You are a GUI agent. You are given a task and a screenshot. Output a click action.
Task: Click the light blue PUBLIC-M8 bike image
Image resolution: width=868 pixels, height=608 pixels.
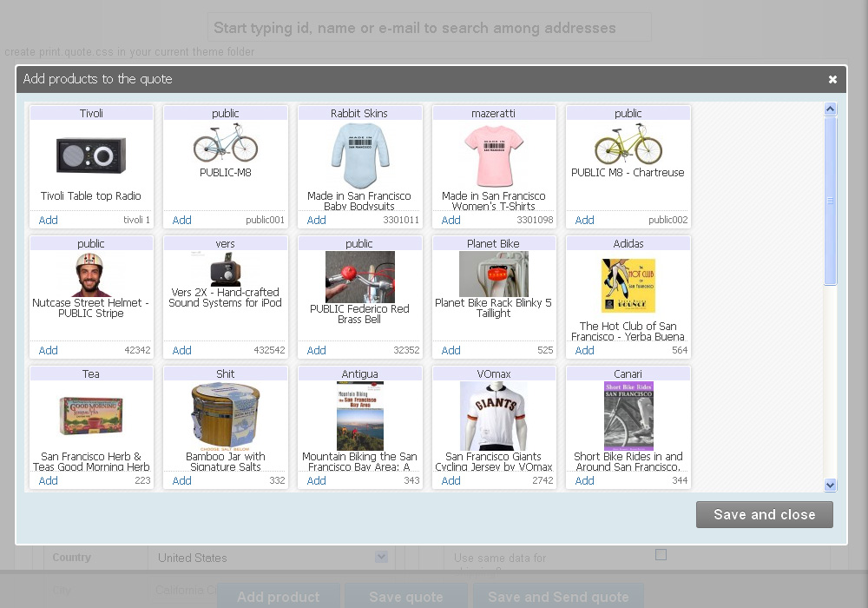click(x=226, y=142)
